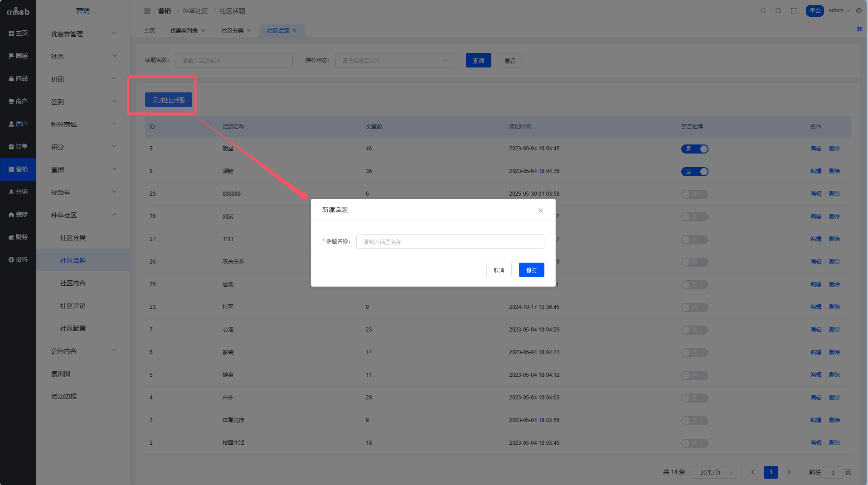Open the settings gear beside admin

click(x=859, y=11)
